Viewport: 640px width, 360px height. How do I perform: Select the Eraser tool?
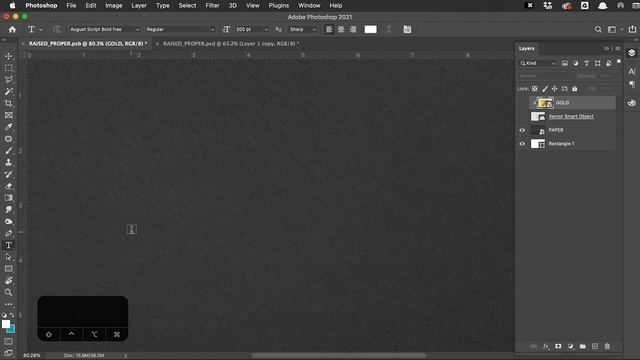pyautogui.click(x=9, y=186)
